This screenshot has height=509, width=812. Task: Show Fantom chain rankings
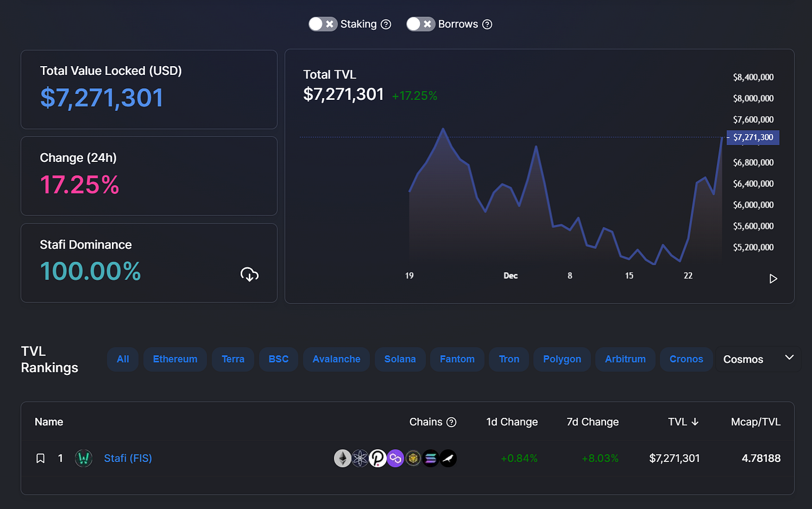[x=457, y=359]
